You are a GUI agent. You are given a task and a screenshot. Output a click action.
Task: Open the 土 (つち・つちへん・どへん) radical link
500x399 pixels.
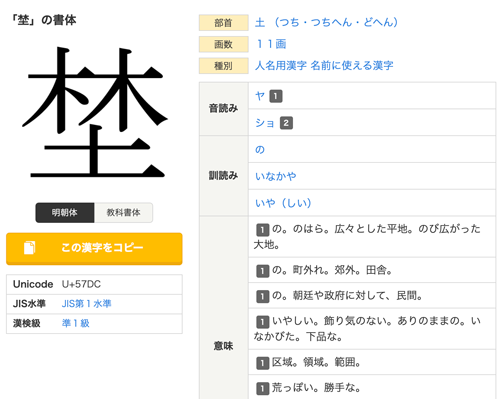326,22
